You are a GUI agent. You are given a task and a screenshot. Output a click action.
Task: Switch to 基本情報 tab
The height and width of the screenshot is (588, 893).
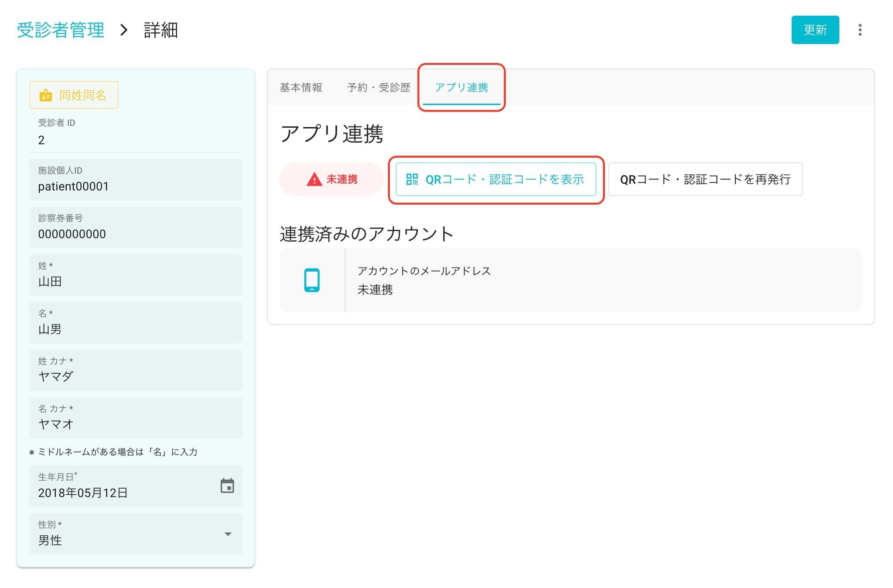click(301, 88)
